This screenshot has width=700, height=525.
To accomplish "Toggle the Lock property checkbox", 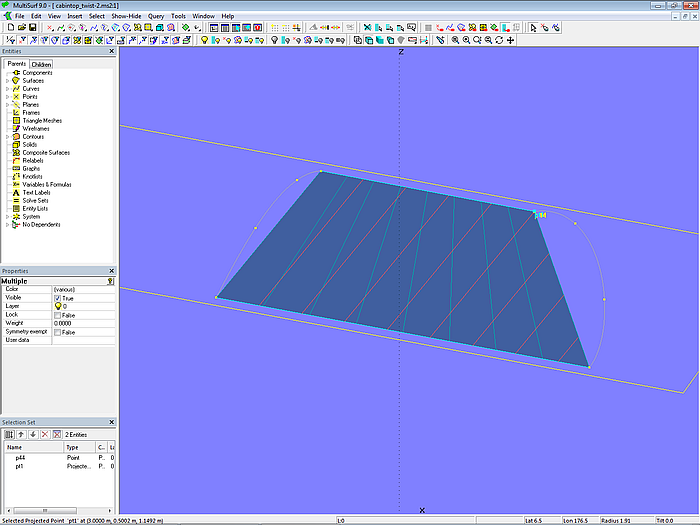I will click(x=57, y=315).
